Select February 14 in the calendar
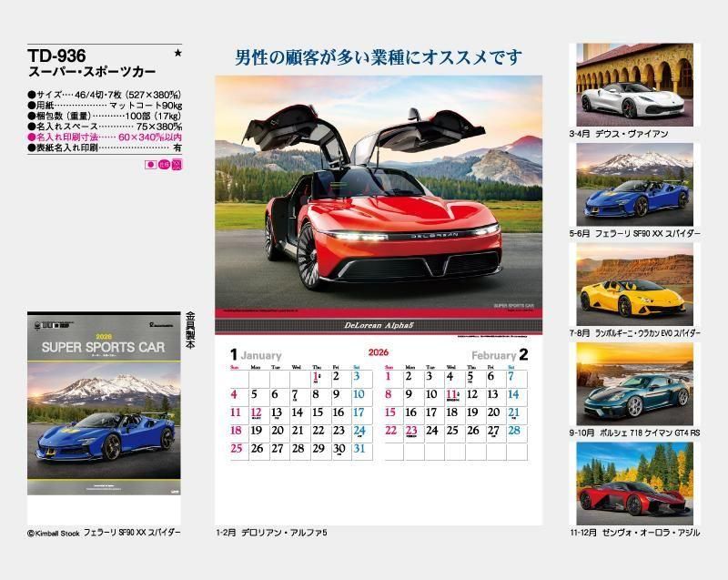 [513, 394]
